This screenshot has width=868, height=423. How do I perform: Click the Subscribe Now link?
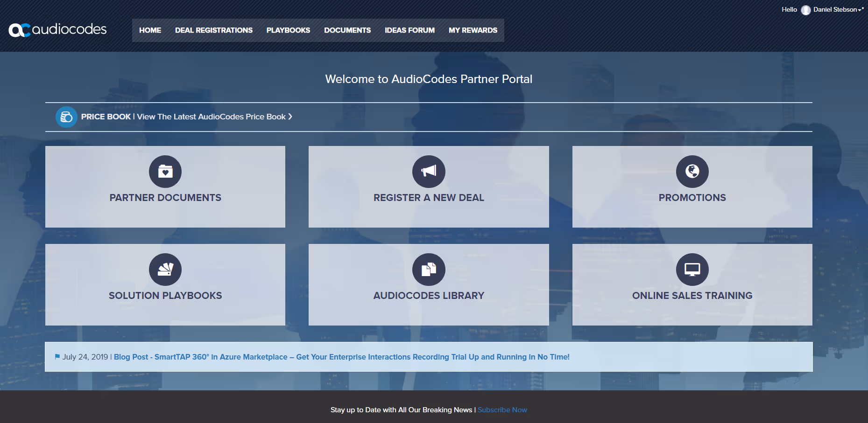tap(502, 409)
